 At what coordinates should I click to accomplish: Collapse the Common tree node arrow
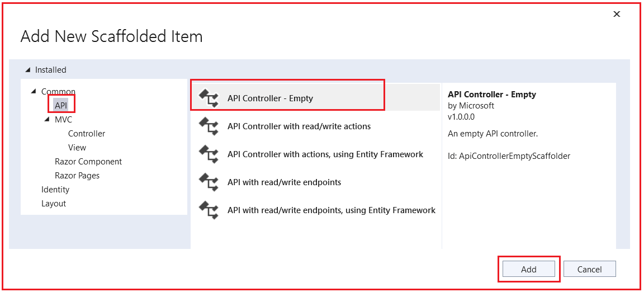(34, 91)
